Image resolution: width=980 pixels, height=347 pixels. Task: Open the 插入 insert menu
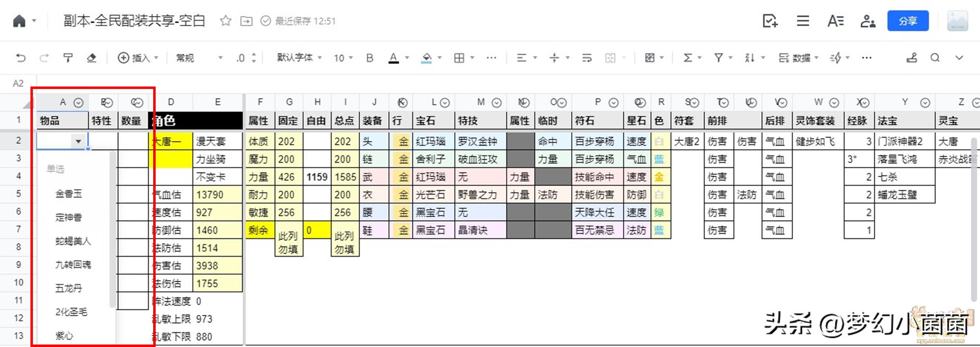(x=138, y=58)
